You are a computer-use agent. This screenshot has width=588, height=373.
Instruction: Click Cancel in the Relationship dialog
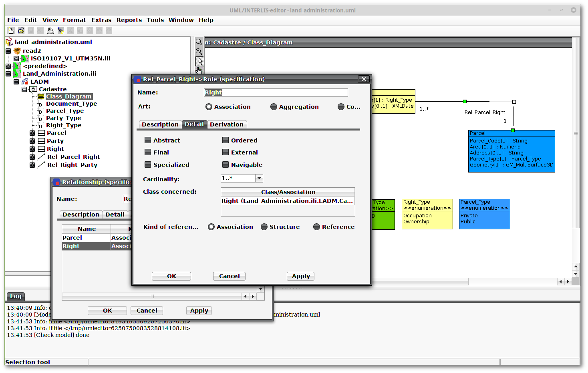click(147, 311)
